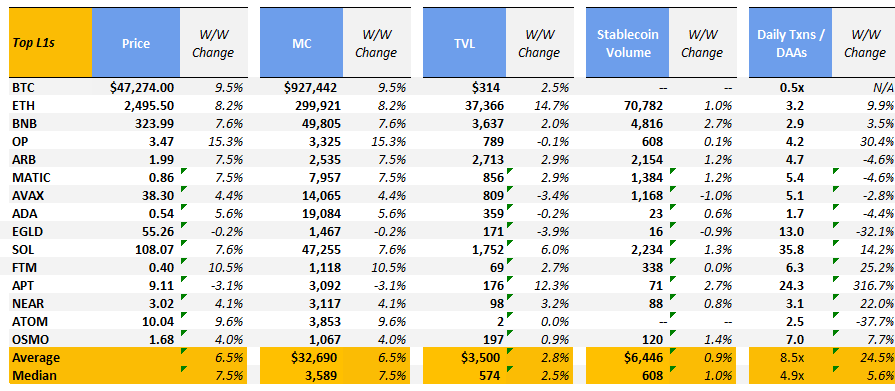Image resolution: width=895 pixels, height=391 pixels.
Task: Click SOL stablecoin volume cell 2,234
Action: pos(648,250)
